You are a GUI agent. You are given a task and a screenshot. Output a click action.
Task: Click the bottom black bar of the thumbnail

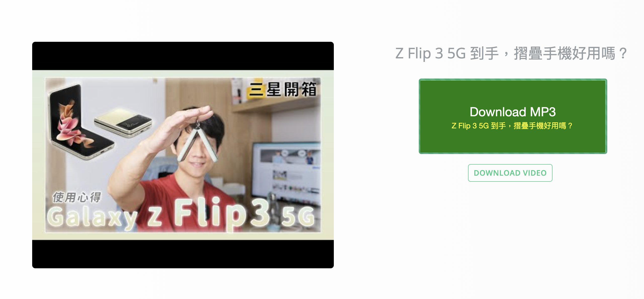(x=183, y=254)
